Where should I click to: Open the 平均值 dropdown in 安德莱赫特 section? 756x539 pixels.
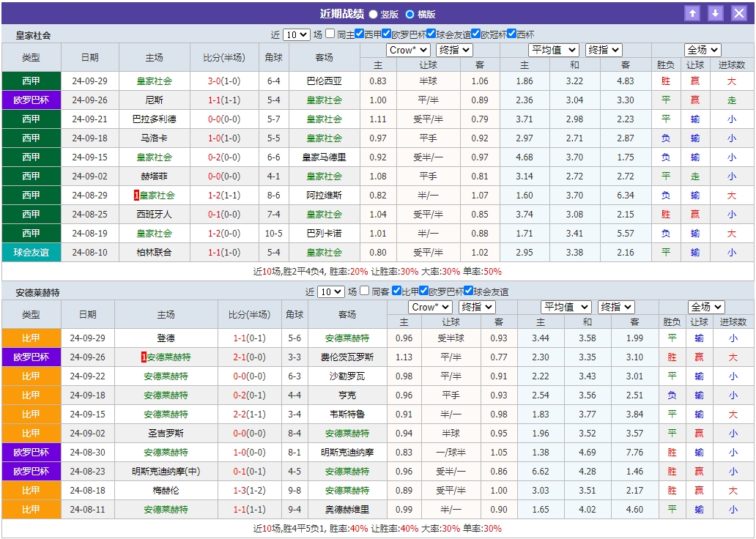coord(566,307)
